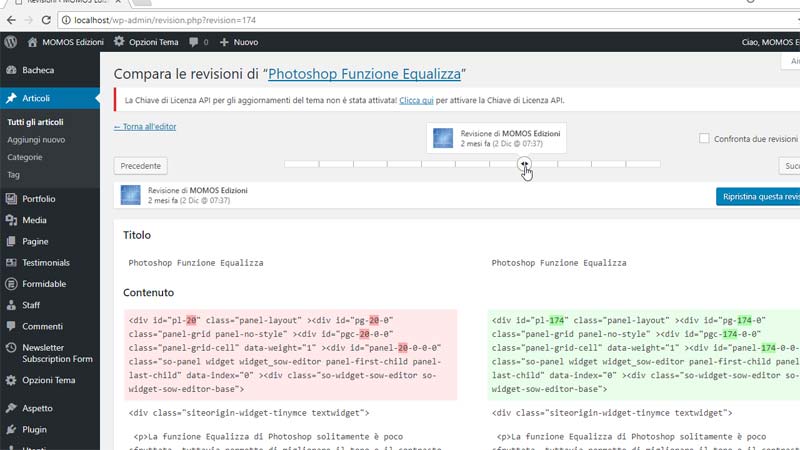This screenshot has height=450, width=800.
Task: Click the Plugin icon in the sidebar
Action: click(x=11, y=430)
